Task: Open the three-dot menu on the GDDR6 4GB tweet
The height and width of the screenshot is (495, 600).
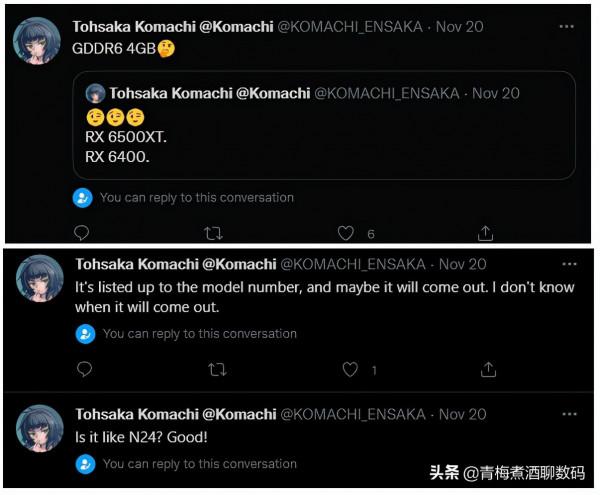Action: [568, 27]
